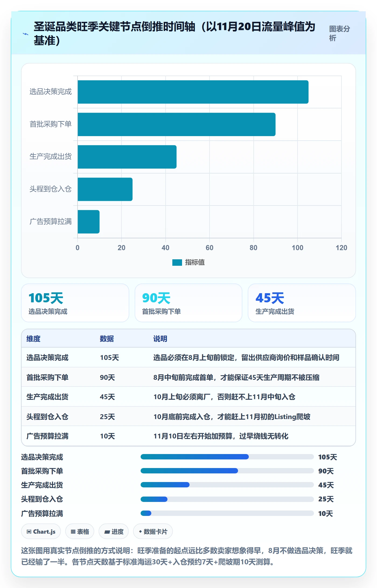The width and height of the screenshot is (377, 588).
Task: Click the 数据 table column header
Action: click(107, 339)
